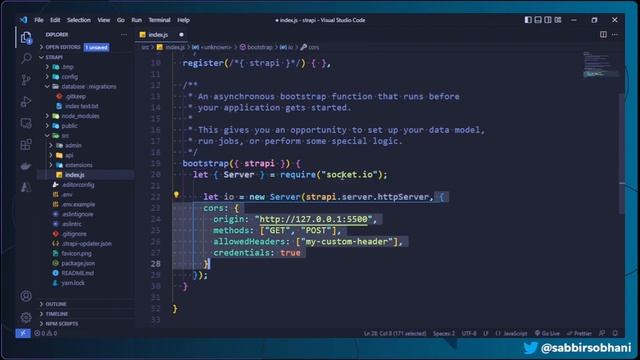Open favicon.png in the file tree
The height and width of the screenshot is (360, 640).
(x=76, y=253)
